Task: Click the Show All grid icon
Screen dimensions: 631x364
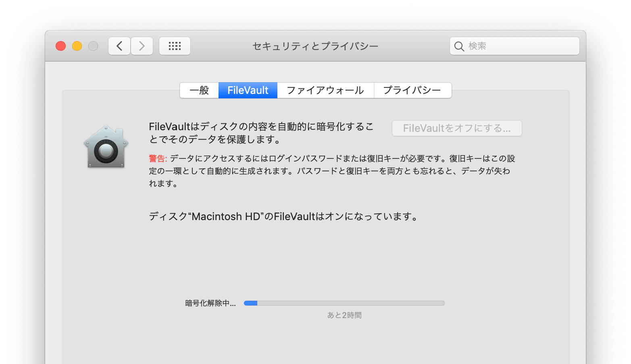Action: [175, 46]
